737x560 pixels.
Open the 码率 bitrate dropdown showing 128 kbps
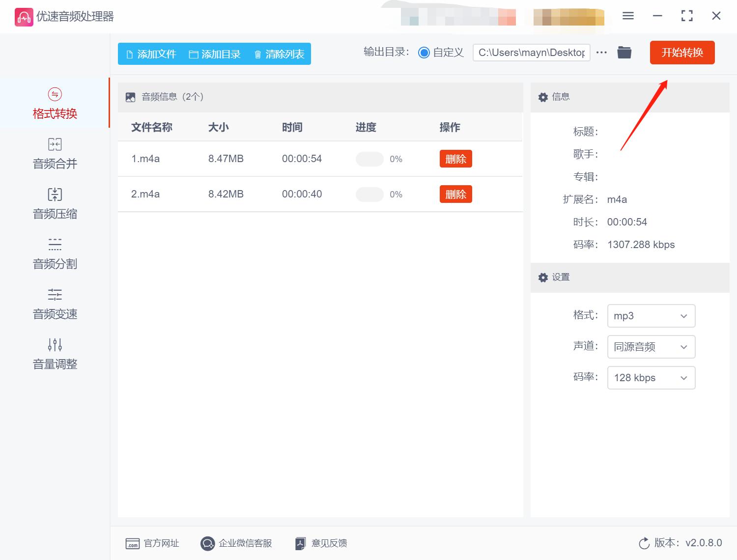(651, 378)
